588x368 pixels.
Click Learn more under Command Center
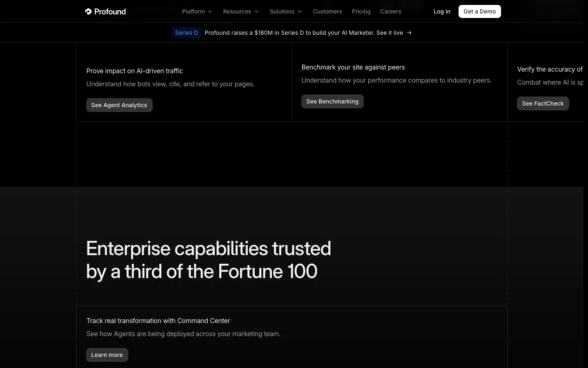107,355
